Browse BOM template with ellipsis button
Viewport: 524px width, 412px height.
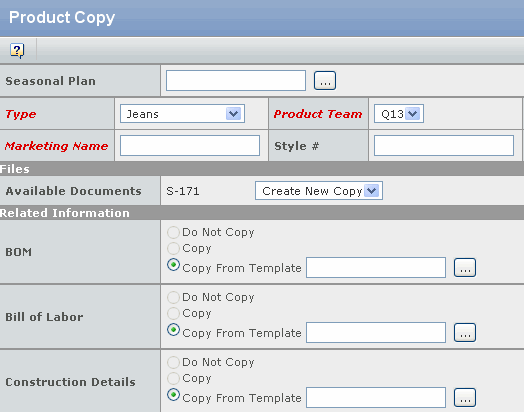[465, 267]
